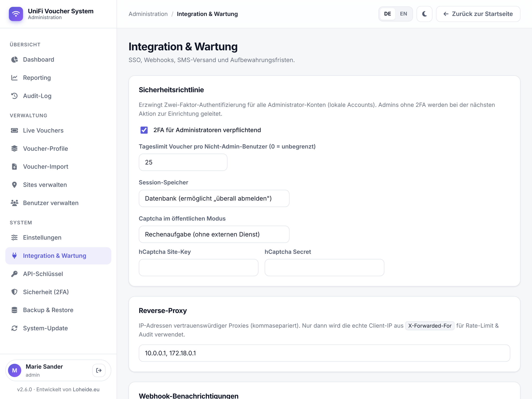Click the System-Update refresh icon
This screenshot has height=399, width=532.
click(x=14, y=328)
